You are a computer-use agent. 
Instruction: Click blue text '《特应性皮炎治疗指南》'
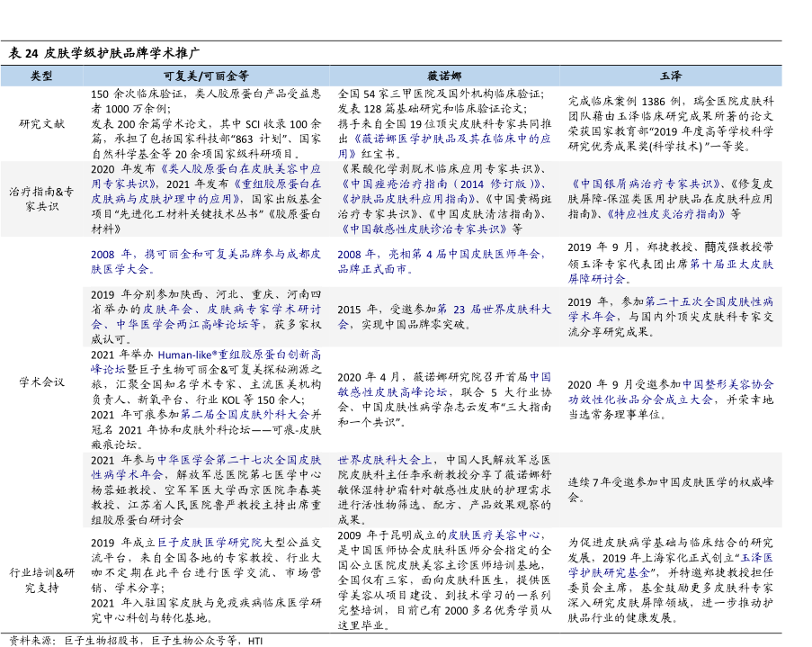[x=667, y=214]
